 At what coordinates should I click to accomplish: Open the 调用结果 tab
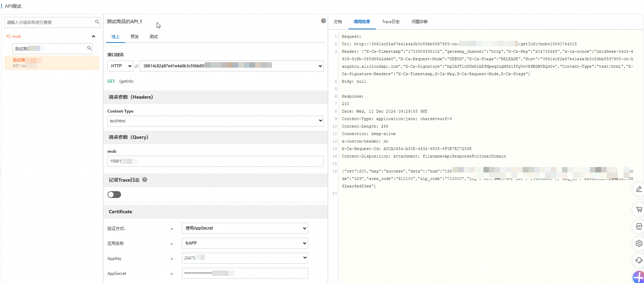tap(362, 22)
